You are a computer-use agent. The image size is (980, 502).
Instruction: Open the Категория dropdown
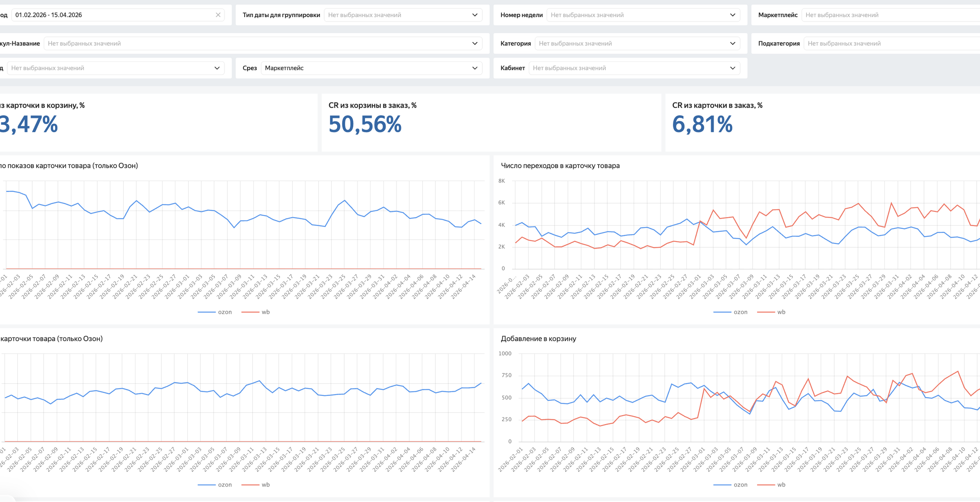pyautogui.click(x=637, y=44)
